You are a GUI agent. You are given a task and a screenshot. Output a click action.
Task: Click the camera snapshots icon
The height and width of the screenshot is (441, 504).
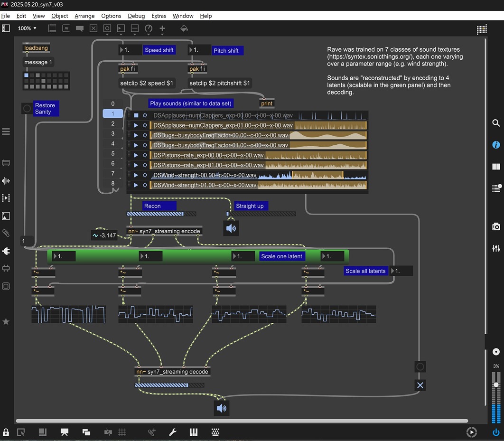(x=496, y=226)
